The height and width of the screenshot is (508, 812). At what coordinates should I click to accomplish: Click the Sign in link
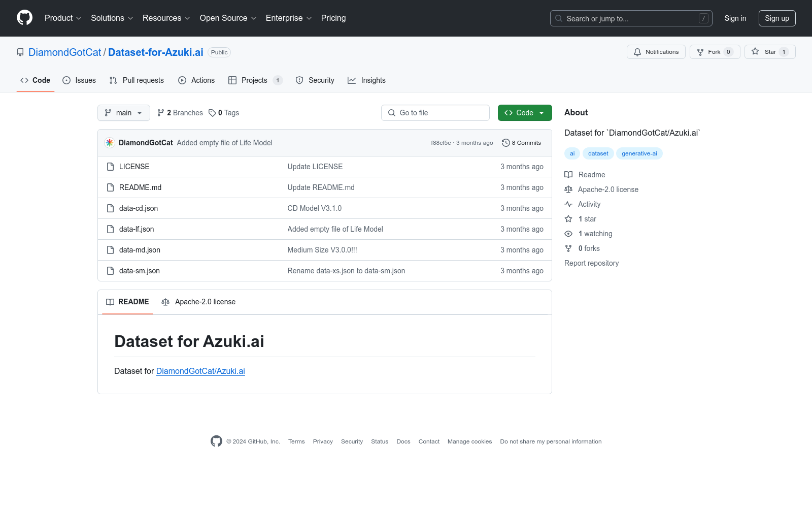pyautogui.click(x=735, y=18)
